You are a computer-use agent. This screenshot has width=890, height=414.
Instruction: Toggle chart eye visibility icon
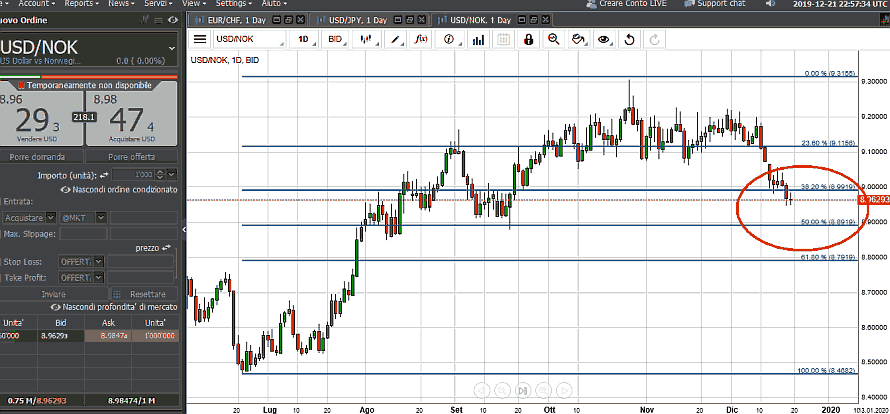coord(603,39)
